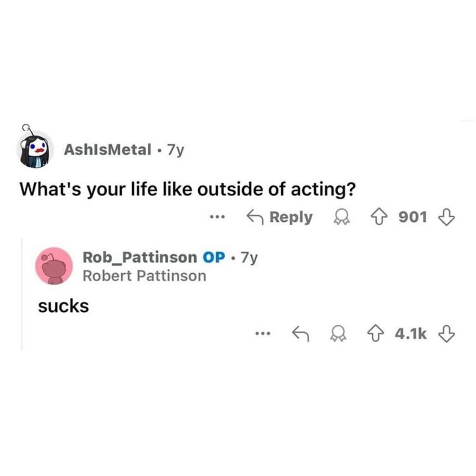Upvote Rob_Pattinson's "sucks" reply
This screenshot has height=476, width=476.
pos(376,334)
